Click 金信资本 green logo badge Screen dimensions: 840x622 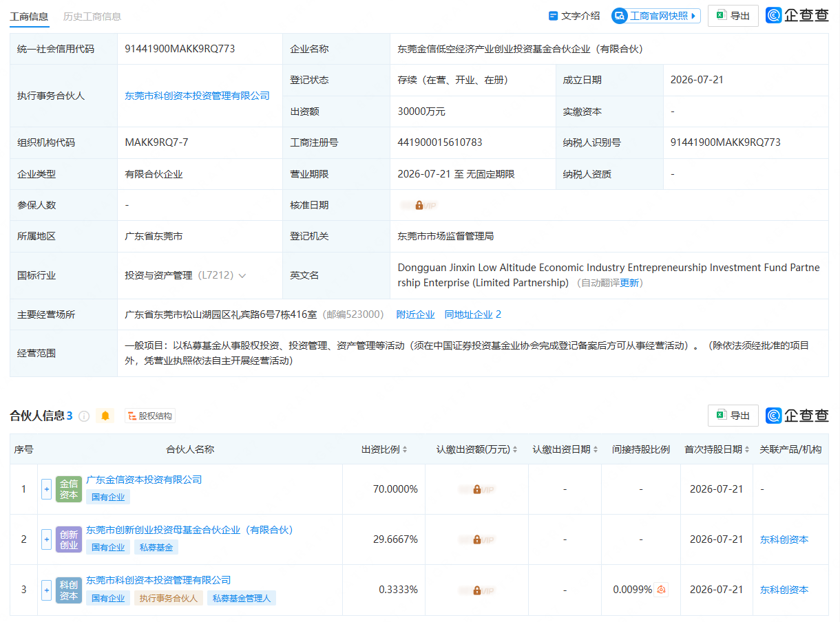(69, 489)
